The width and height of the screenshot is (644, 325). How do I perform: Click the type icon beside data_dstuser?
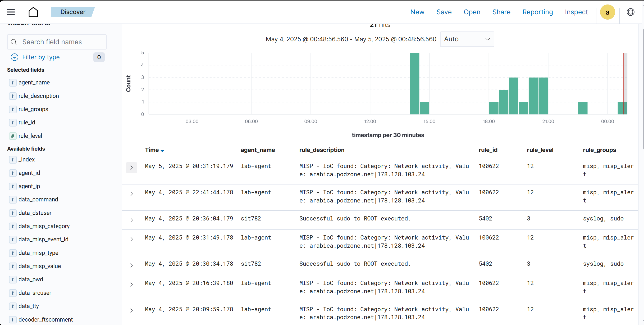pos(12,213)
